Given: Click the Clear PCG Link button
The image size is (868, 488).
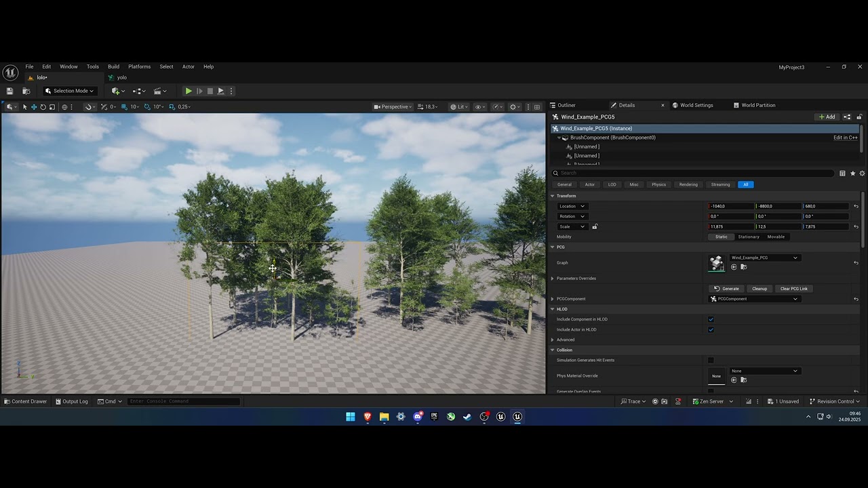Looking at the screenshot, I should click(x=793, y=289).
